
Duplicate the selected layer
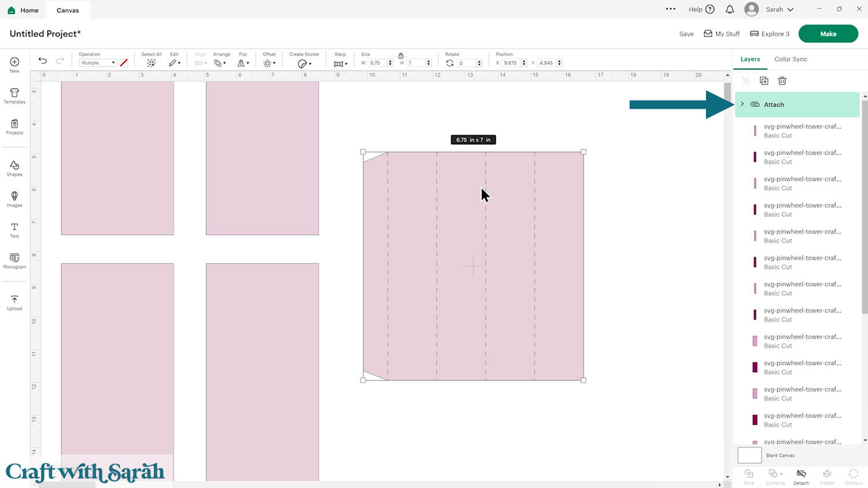(x=764, y=81)
